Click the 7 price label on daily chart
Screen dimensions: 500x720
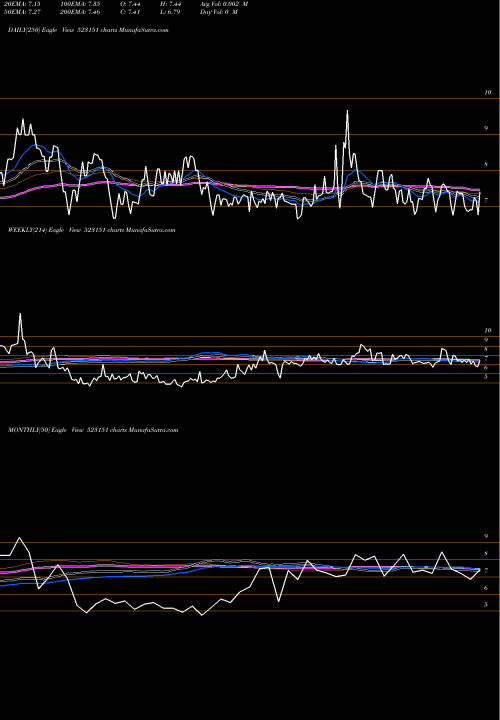coord(486,200)
